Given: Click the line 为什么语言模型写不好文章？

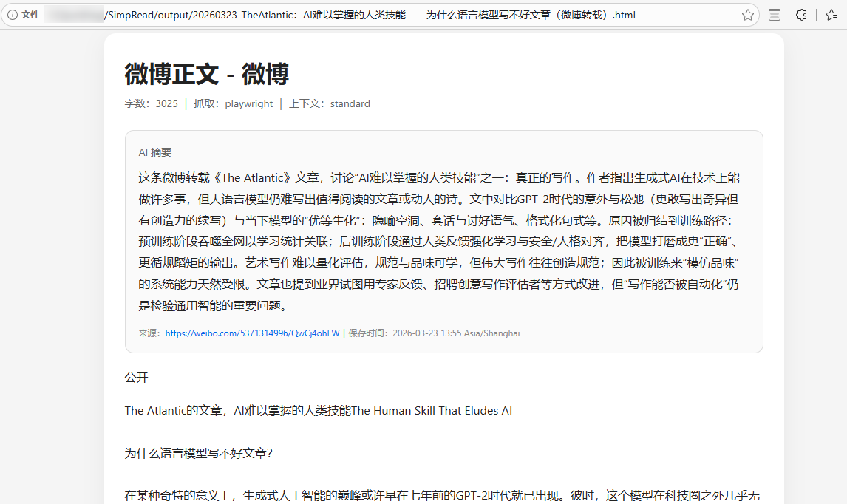Looking at the screenshot, I should 199,454.
